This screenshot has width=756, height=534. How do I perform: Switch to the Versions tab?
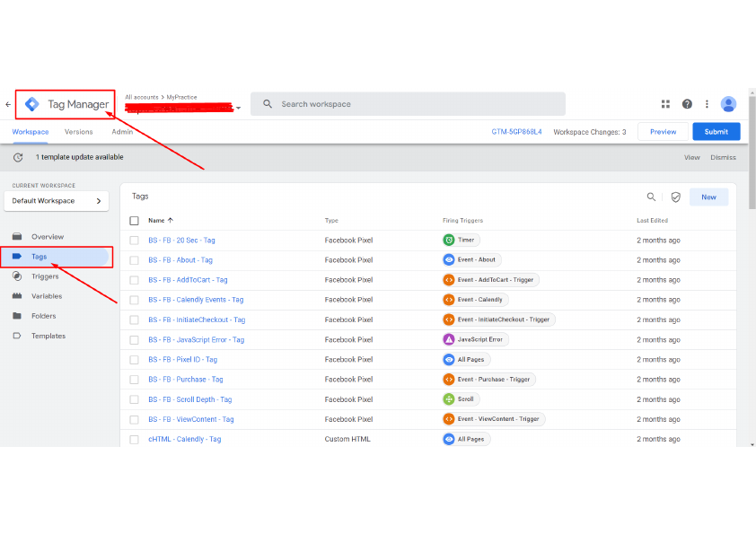click(79, 132)
